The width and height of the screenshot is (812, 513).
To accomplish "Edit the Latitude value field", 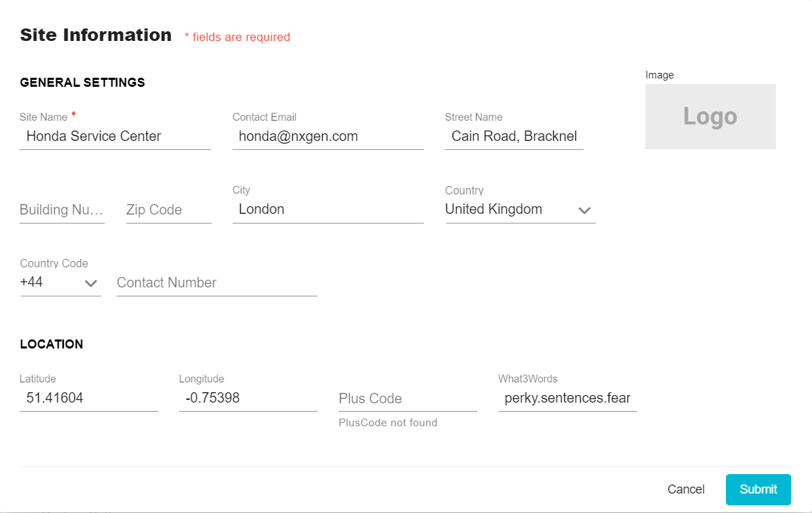I will click(x=89, y=398).
